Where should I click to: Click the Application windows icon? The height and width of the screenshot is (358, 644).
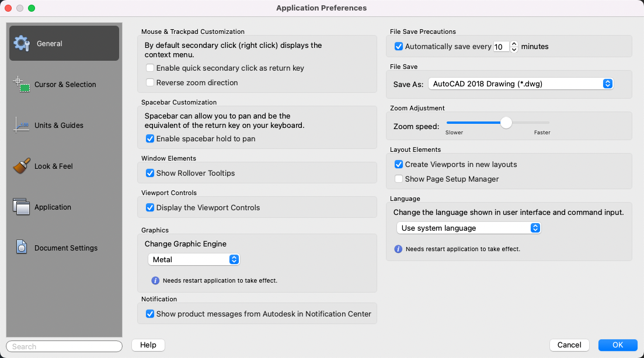click(x=22, y=207)
